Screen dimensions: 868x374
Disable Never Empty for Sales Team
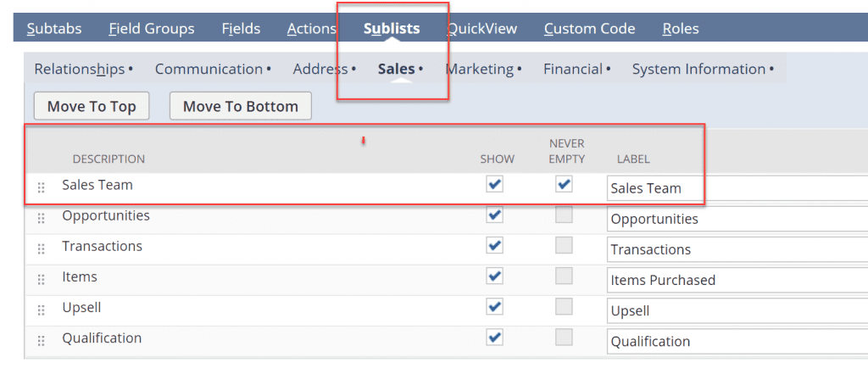564,184
